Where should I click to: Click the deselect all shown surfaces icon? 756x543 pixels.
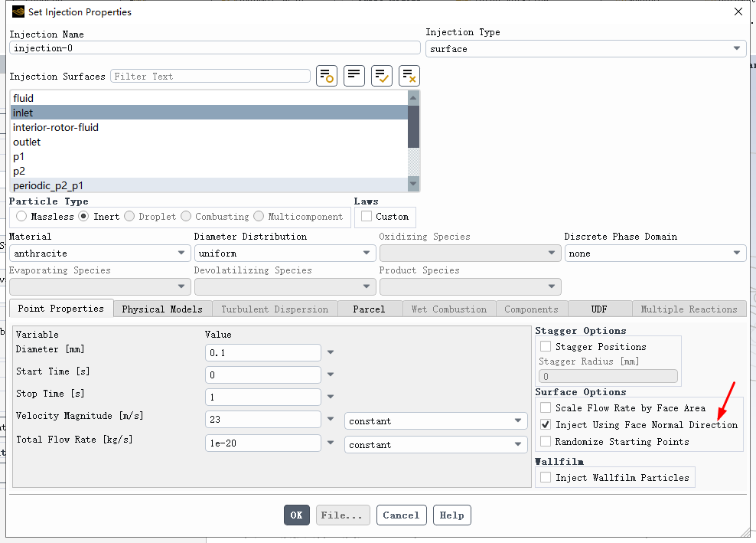(409, 76)
